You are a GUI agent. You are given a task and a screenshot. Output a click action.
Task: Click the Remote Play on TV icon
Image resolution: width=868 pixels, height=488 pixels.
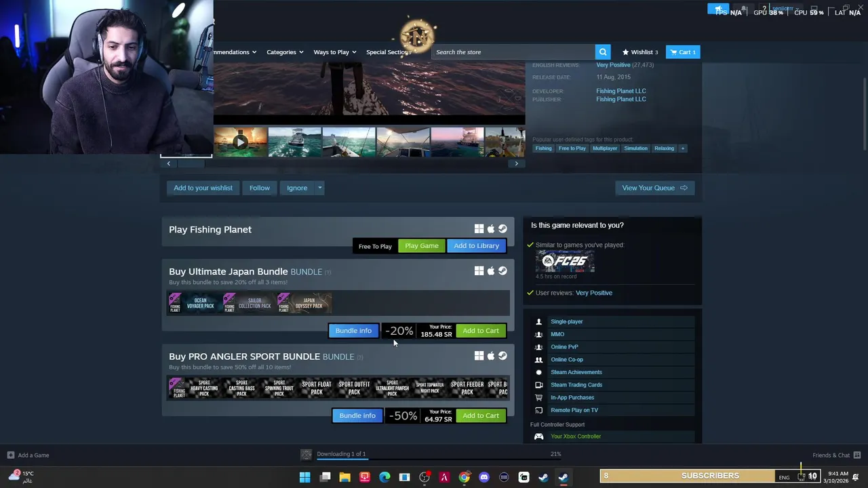pyautogui.click(x=539, y=410)
